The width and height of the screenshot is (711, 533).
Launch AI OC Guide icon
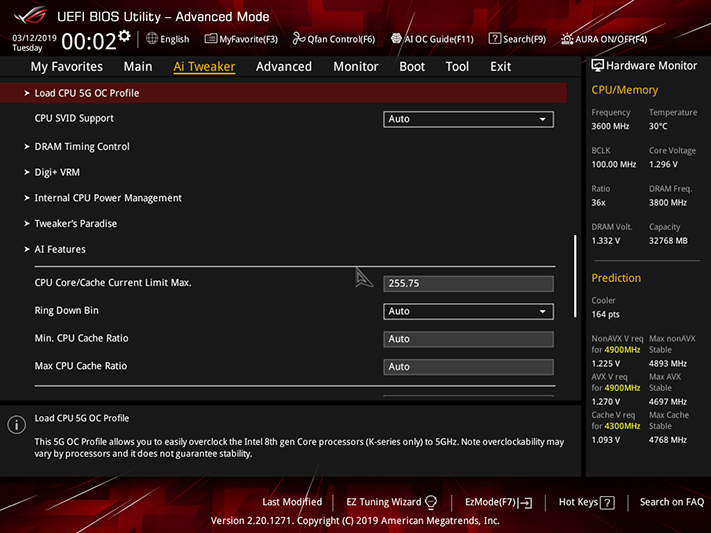click(x=396, y=39)
